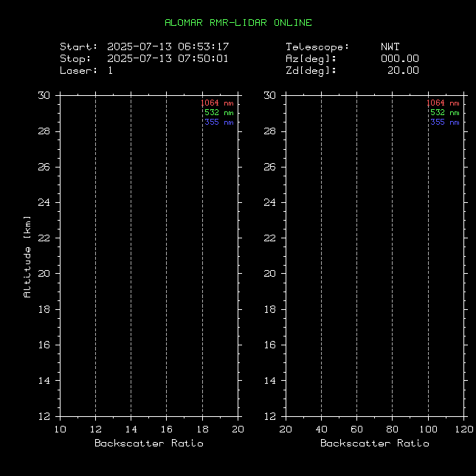Click the 'Laser:' label
This screenshot has height=476, width=476.
pos(79,70)
